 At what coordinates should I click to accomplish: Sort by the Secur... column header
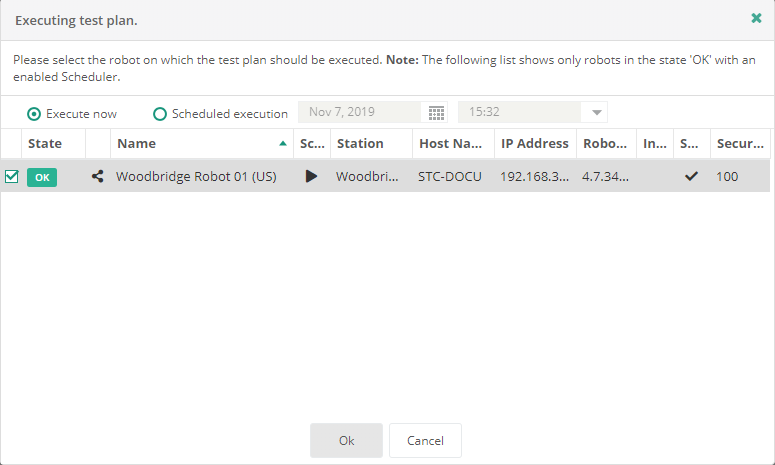[740, 143]
